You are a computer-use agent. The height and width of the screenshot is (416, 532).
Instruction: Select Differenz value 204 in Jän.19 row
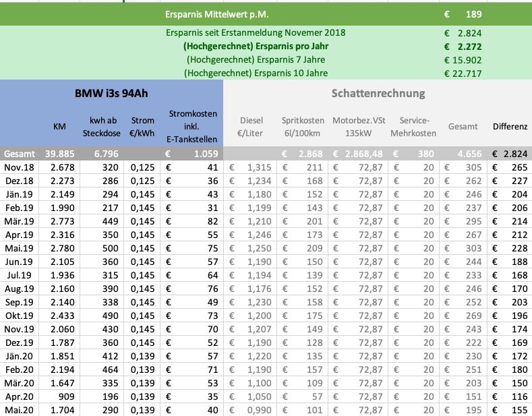(x=519, y=194)
